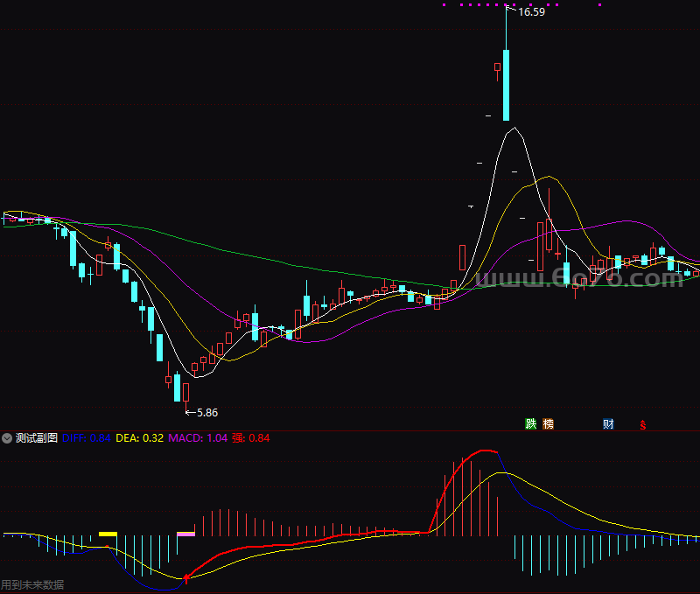
Task: Click the 16.59 high price label
Action: tap(531, 12)
